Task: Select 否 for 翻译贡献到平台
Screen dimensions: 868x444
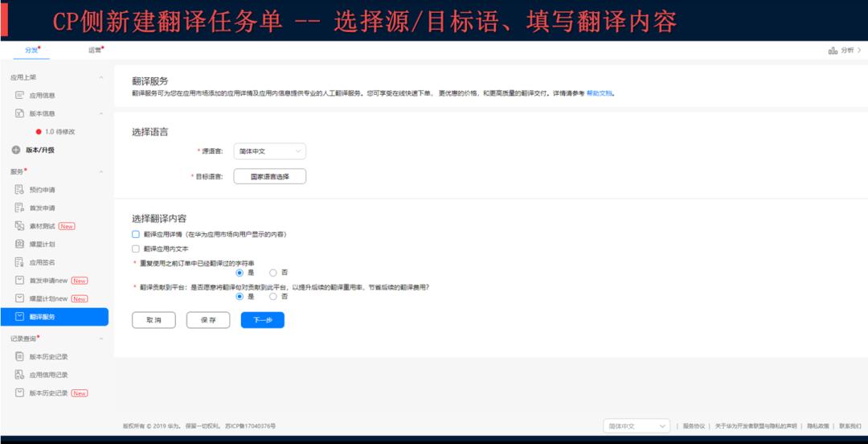Action: pyautogui.click(x=273, y=297)
